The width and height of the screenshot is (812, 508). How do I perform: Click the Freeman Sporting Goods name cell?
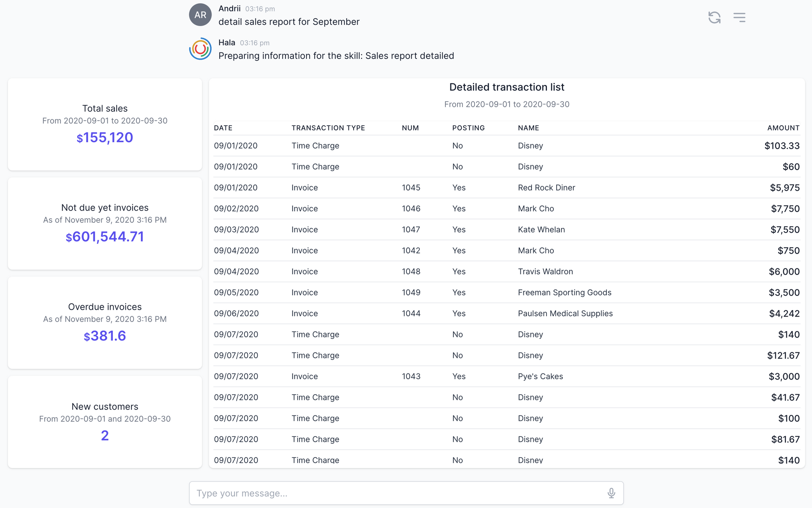(x=564, y=292)
